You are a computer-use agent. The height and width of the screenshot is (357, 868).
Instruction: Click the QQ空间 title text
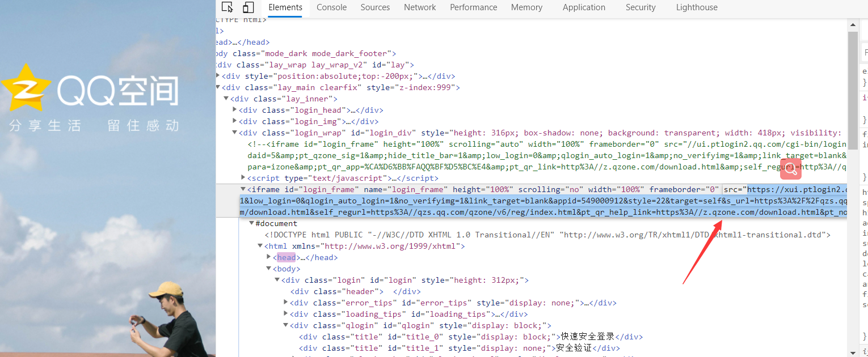[118, 91]
